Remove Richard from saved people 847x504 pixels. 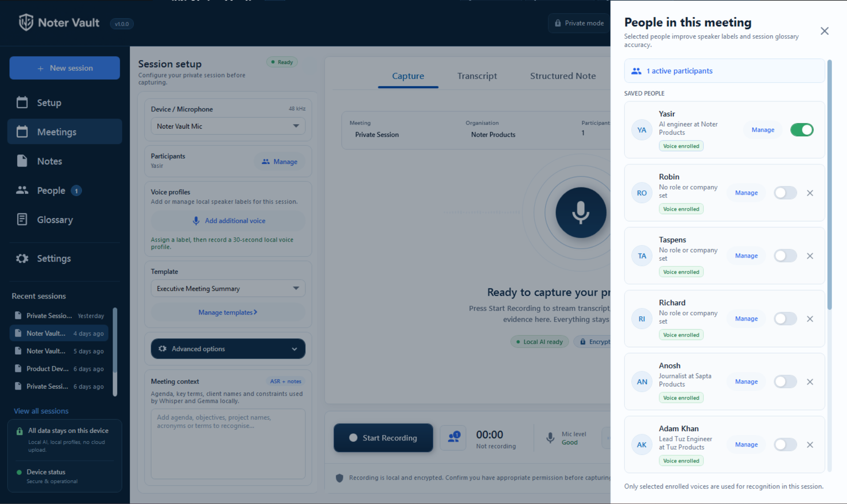point(810,319)
